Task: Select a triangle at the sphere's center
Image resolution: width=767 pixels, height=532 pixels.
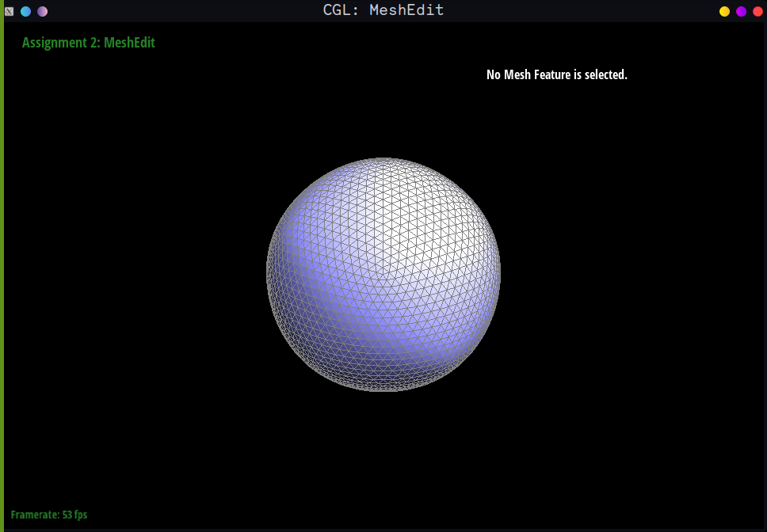Action: (x=383, y=275)
